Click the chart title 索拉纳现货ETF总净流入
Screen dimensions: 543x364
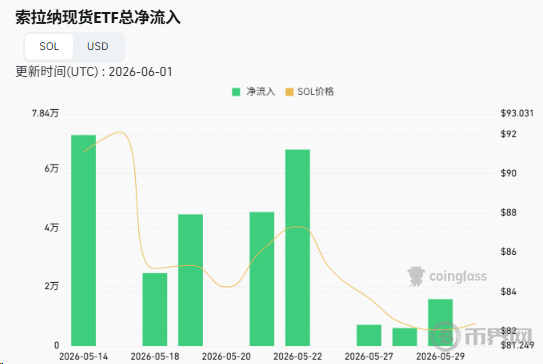click(x=98, y=17)
